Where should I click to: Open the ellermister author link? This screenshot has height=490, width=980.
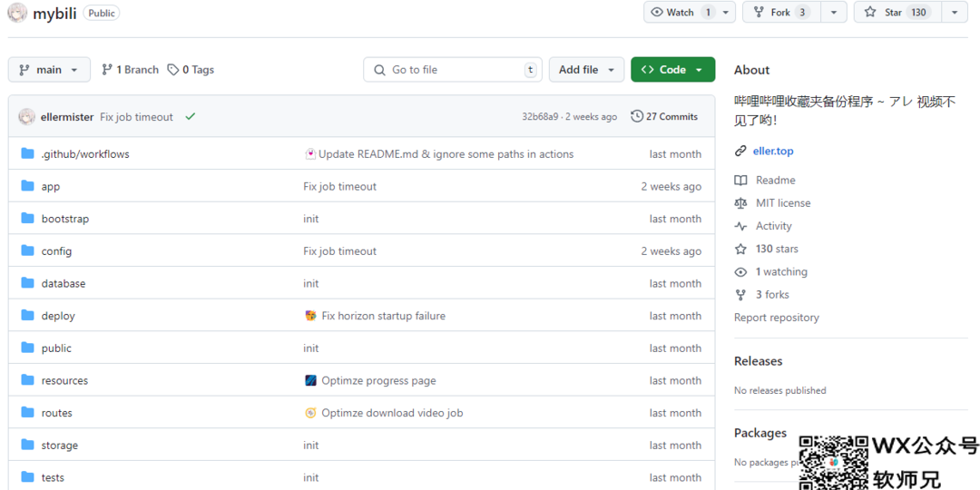pyautogui.click(x=66, y=117)
